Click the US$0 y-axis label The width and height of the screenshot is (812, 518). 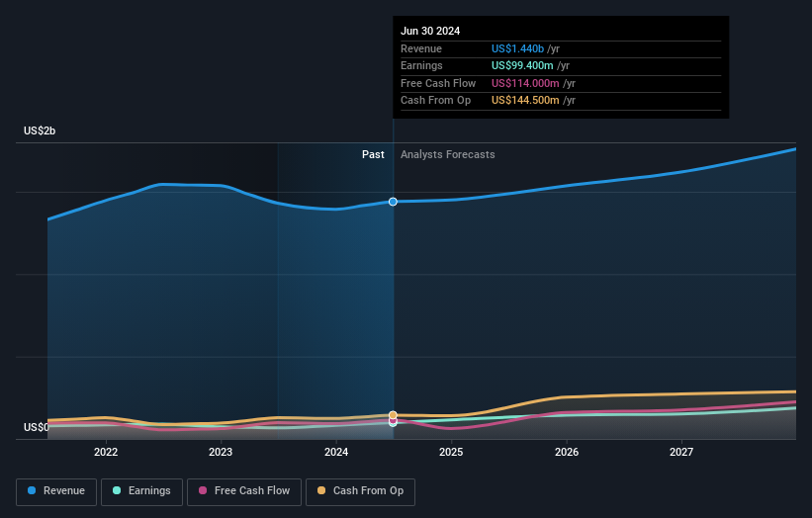pyautogui.click(x=37, y=427)
